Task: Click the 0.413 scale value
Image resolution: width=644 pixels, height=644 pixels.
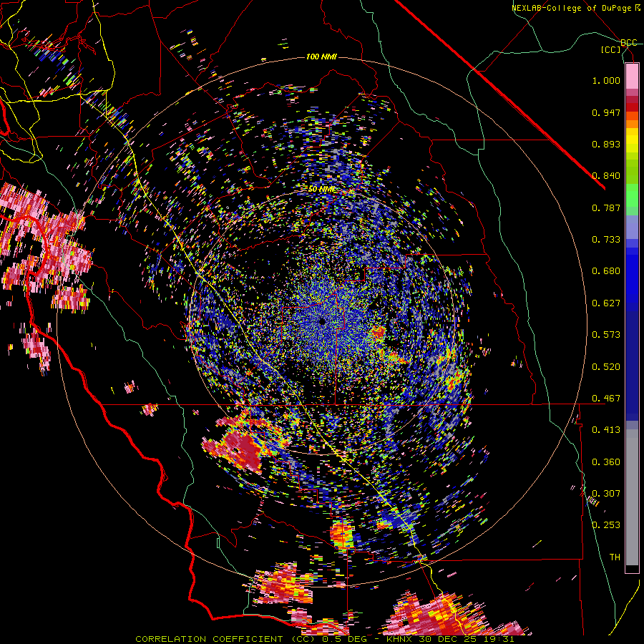Action: [x=606, y=430]
